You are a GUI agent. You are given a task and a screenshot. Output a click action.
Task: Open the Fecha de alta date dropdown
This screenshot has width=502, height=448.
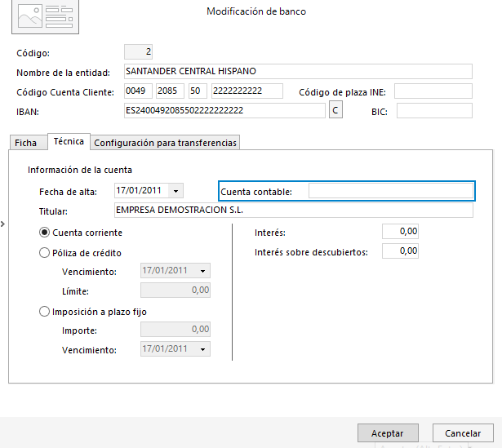176,191
